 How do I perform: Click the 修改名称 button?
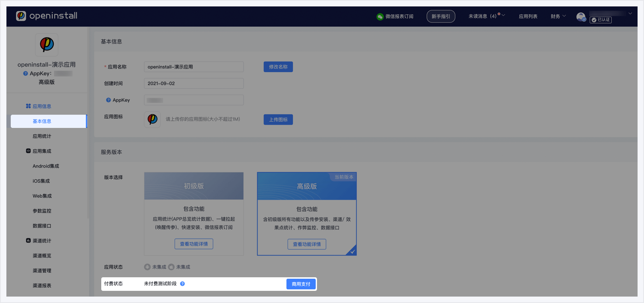pos(278,67)
